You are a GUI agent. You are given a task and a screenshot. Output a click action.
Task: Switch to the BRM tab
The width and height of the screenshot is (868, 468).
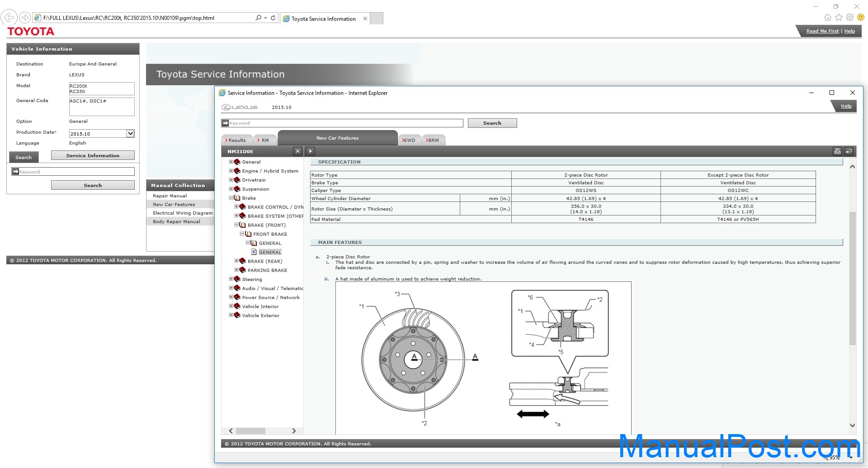click(433, 140)
